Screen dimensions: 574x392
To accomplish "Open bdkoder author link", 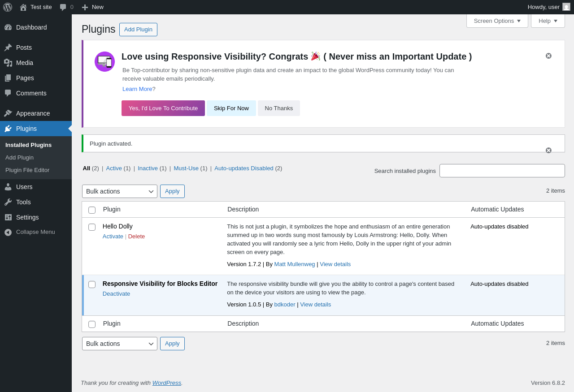I will pyautogui.click(x=285, y=304).
